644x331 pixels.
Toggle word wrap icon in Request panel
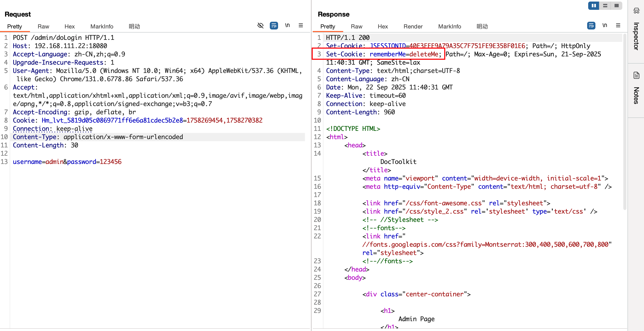274,25
